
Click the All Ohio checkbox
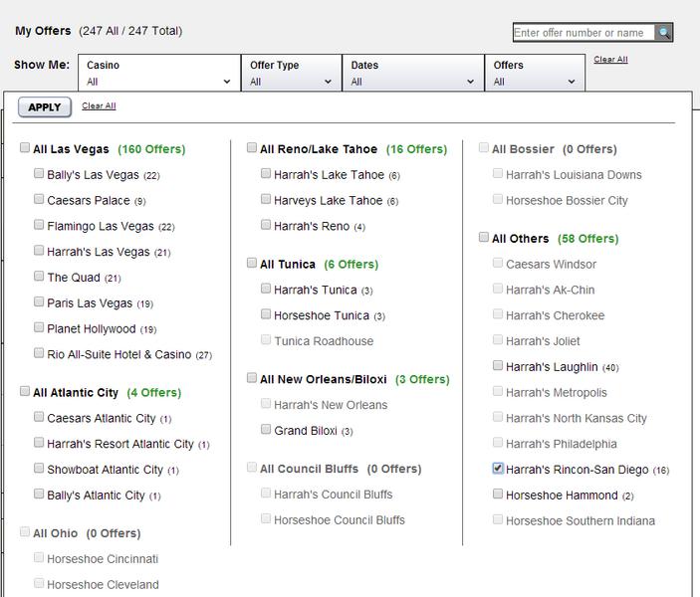click(25, 532)
